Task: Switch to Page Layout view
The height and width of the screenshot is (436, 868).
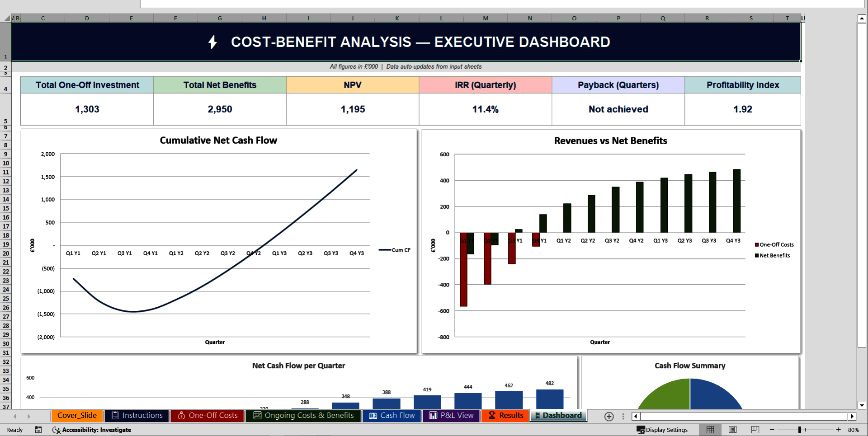Action: point(733,430)
